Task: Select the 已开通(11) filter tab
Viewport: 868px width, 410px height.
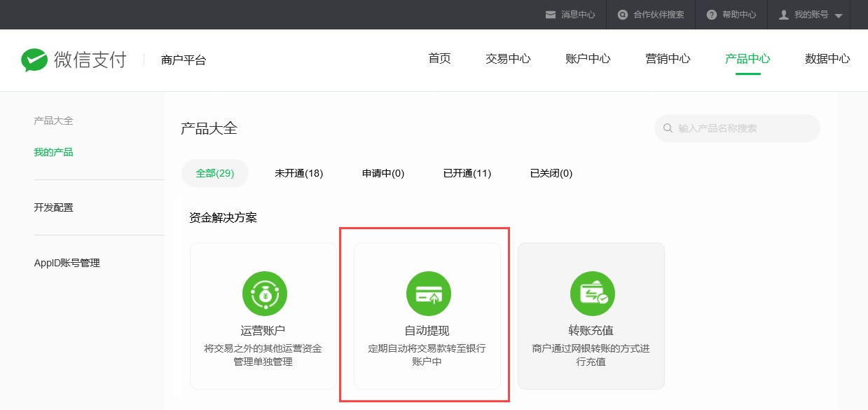Action: tap(467, 173)
